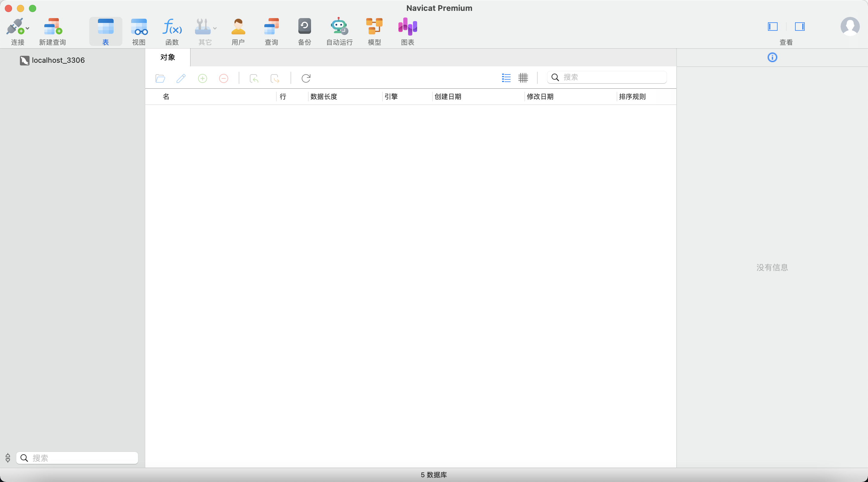Image resolution: width=868 pixels, height=482 pixels.
Task: Open the Connection dropdown arrow
Action: pyautogui.click(x=28, y=28)
